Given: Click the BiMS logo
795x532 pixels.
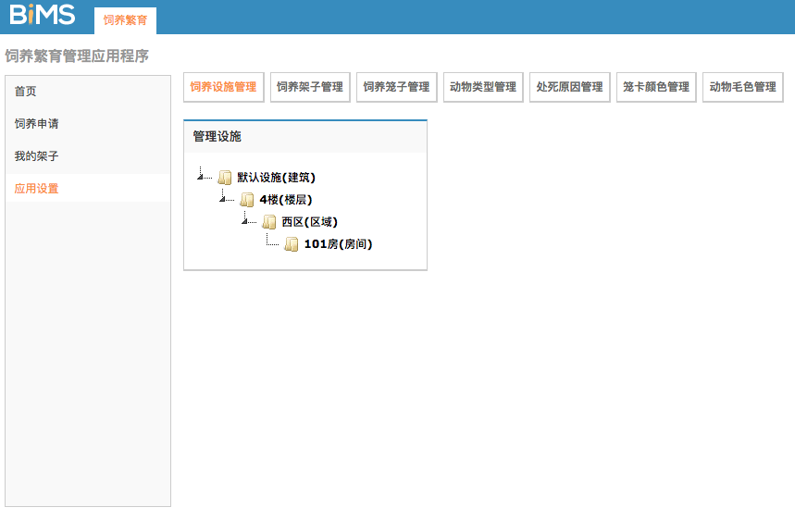Looking at the screenshot, I should [x=43, y=16].
